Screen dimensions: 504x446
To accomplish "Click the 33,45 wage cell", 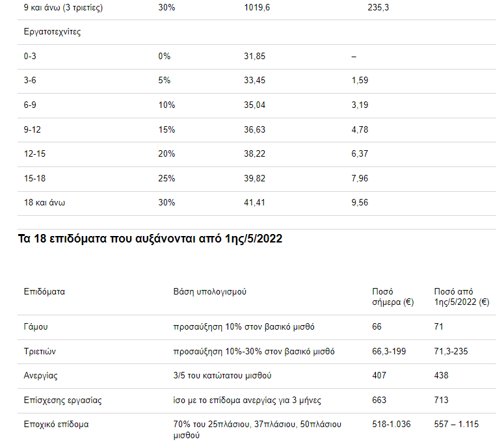I will click(x=254, y=81).
